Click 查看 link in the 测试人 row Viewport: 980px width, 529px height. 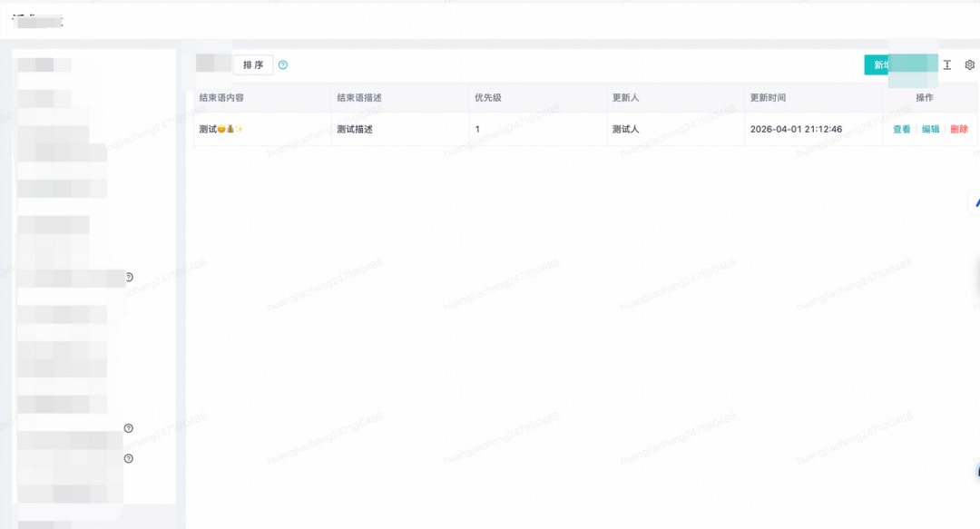click(x=901, y=130)
